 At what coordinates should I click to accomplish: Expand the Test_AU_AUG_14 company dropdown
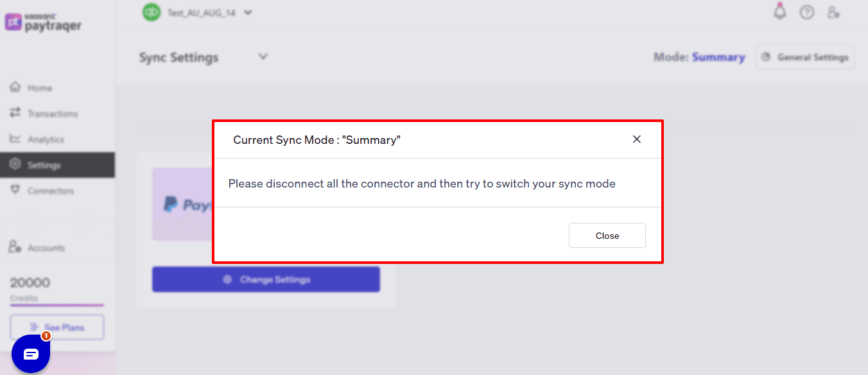pos(248,12)
